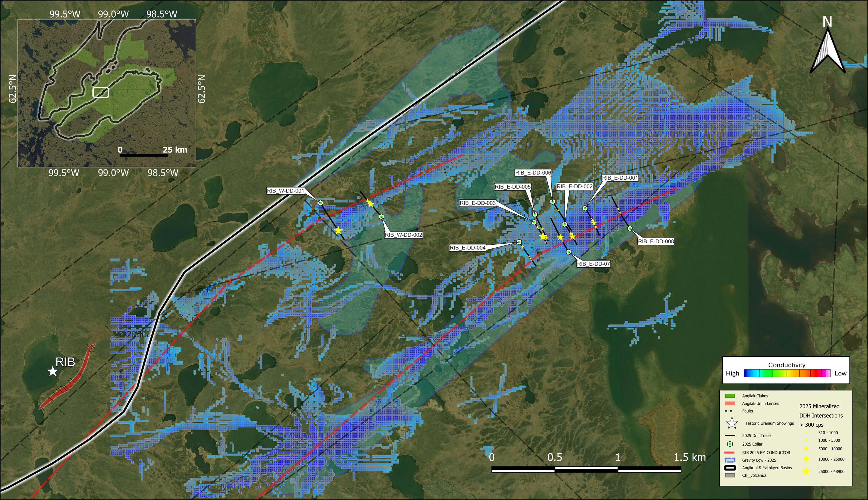Image resolution: width=868 pixels, height=500 pixels.
Task: Click the red RIB 2025 EM CONDUCTOR legend line
Action: click(729, 453)
